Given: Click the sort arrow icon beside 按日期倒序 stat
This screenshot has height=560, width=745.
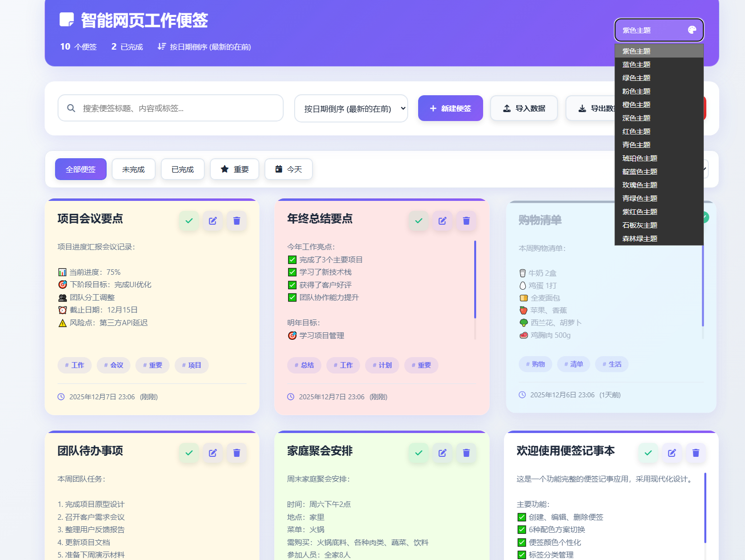Looking at the screenshot, I should coord(162,46).
